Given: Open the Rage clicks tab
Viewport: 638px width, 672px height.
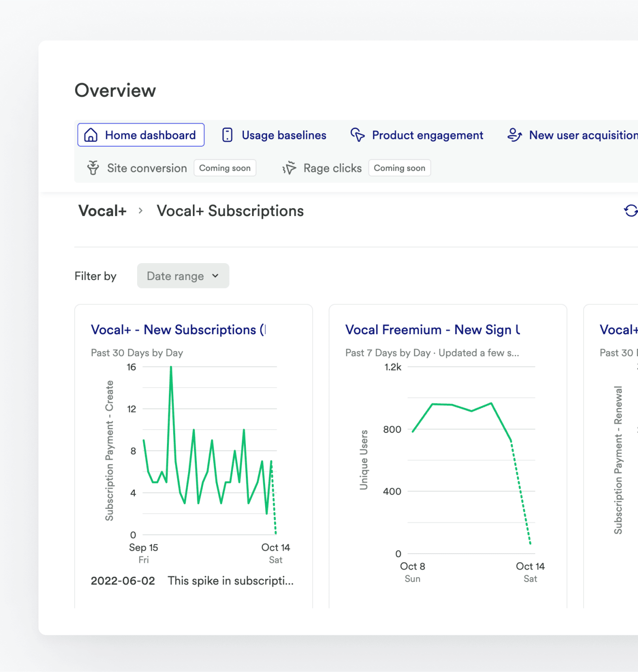Looking at the screenshot, I should click(x=332, y=168).
